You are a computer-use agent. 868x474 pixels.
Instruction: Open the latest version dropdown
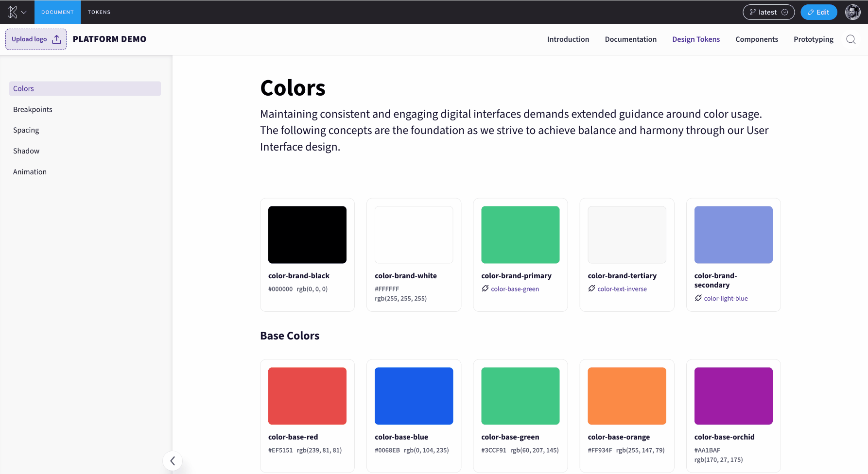tap(768, 12)
